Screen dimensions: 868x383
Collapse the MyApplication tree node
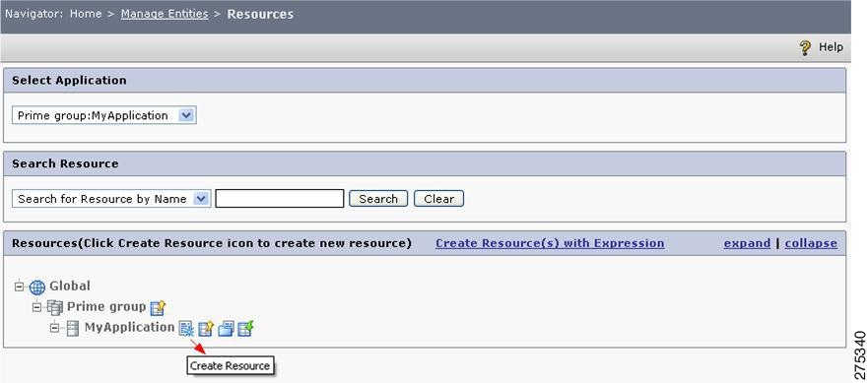point(54,328)
